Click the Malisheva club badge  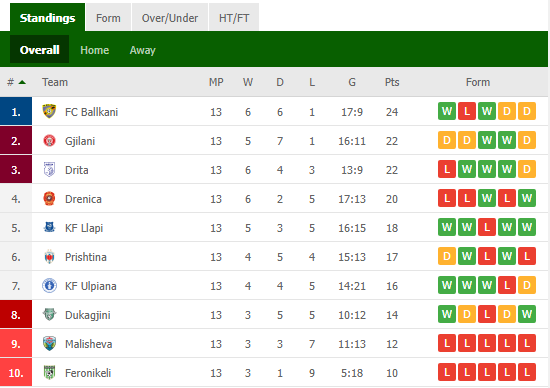point(49,344)
